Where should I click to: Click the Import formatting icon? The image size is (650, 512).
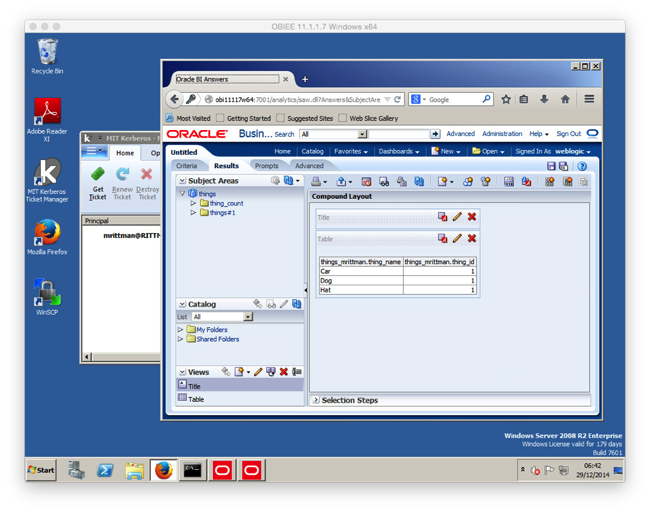coord(526,182)
